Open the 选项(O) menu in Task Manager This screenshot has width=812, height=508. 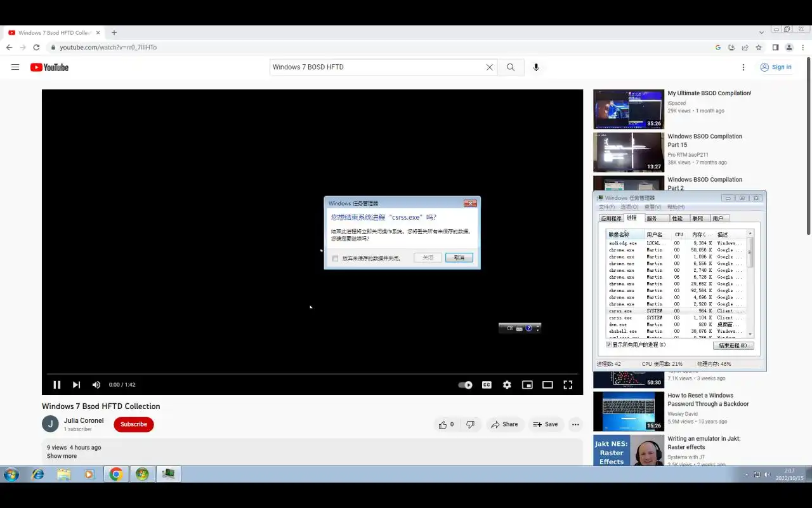click(x=629, y=207)
